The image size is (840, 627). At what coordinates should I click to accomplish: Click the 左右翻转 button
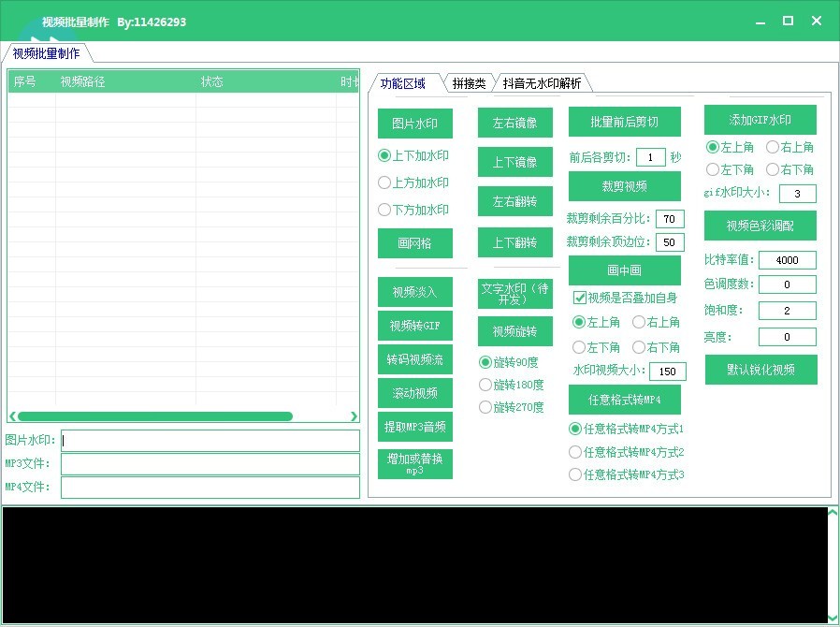tap(514, 201)
